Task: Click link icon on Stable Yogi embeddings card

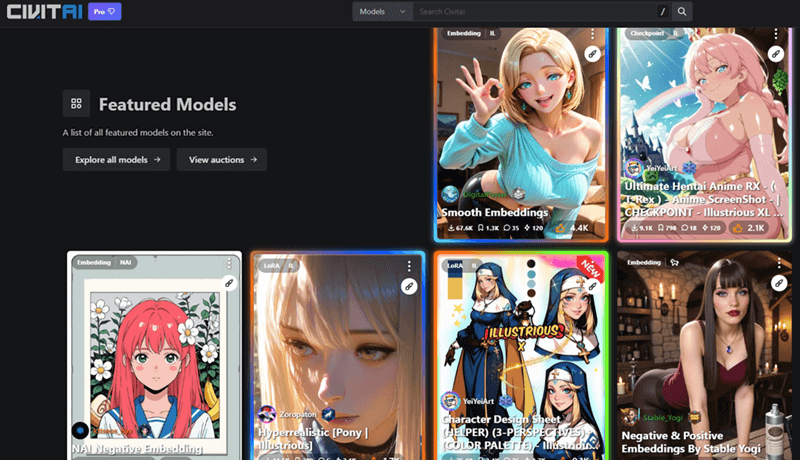Action: 776,285
